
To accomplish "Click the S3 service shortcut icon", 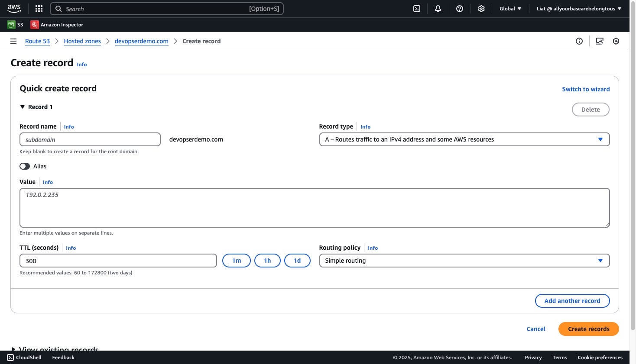I will coord(11,25).
